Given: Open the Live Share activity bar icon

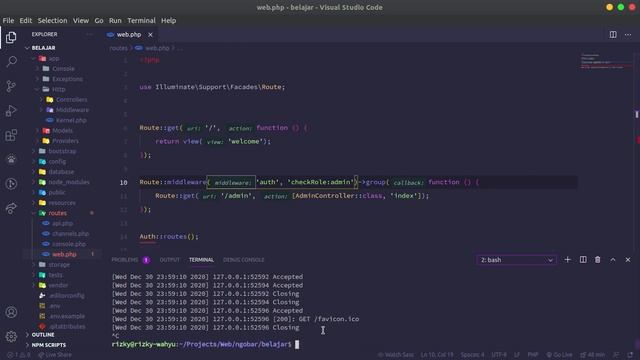Looking at the screenshot, I should pos(11,209).
